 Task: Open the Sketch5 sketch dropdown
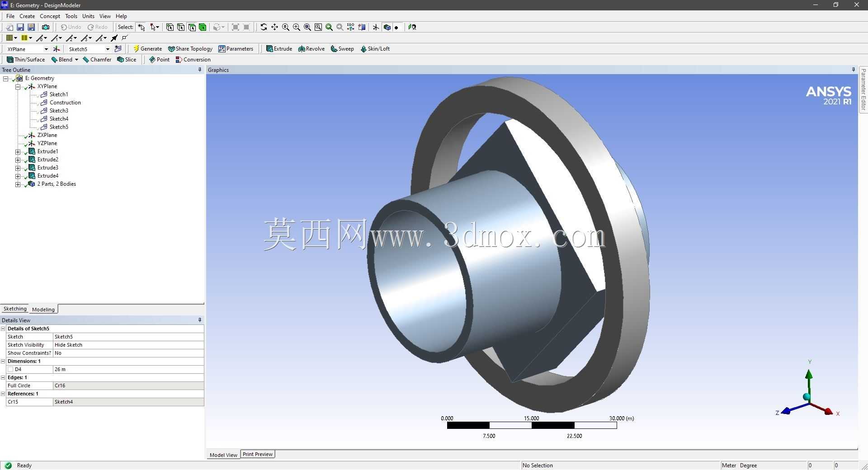[x=108, y=49]
